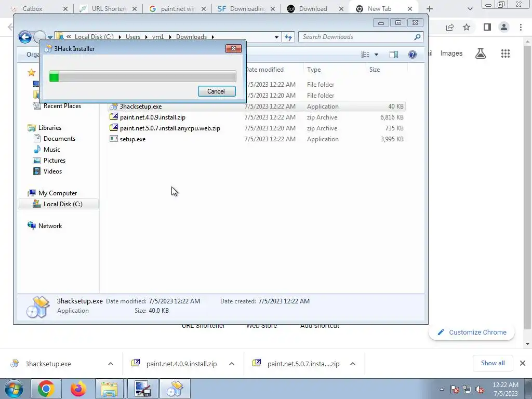Show all downloads
Image resolution: width=532 pixels, height=399 pixels.
(493, 363)
